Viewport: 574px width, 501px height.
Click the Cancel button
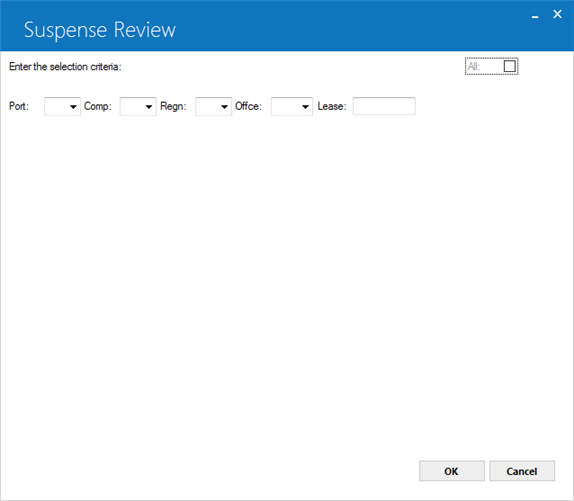click(522, 471)
